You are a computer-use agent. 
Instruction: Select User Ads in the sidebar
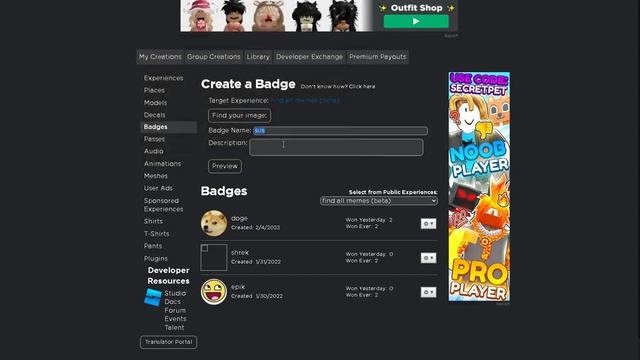(158, 188)
